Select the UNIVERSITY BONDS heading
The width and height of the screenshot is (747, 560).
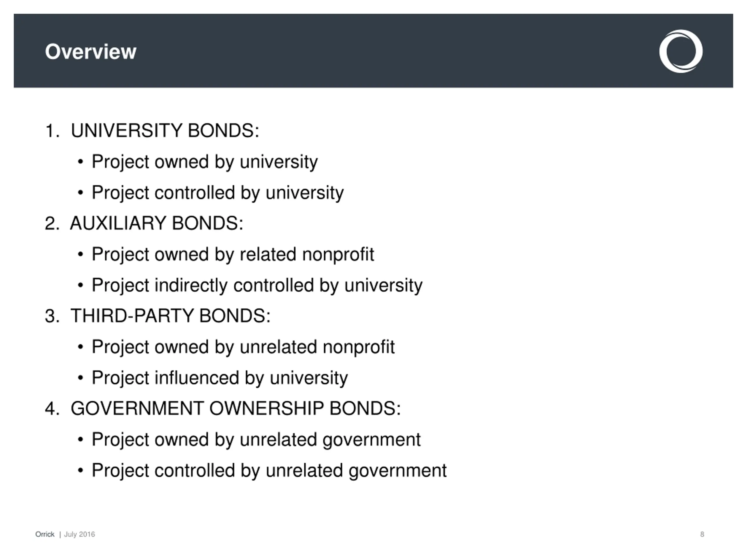165,130
